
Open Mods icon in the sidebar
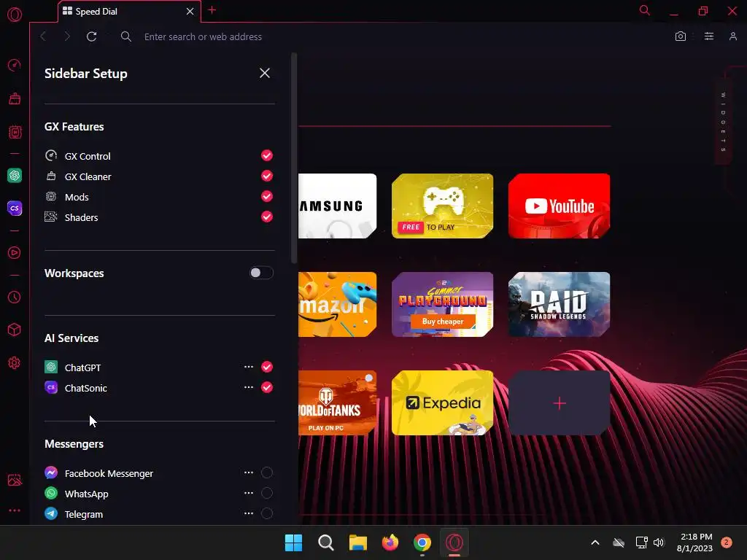pos(15,132)
